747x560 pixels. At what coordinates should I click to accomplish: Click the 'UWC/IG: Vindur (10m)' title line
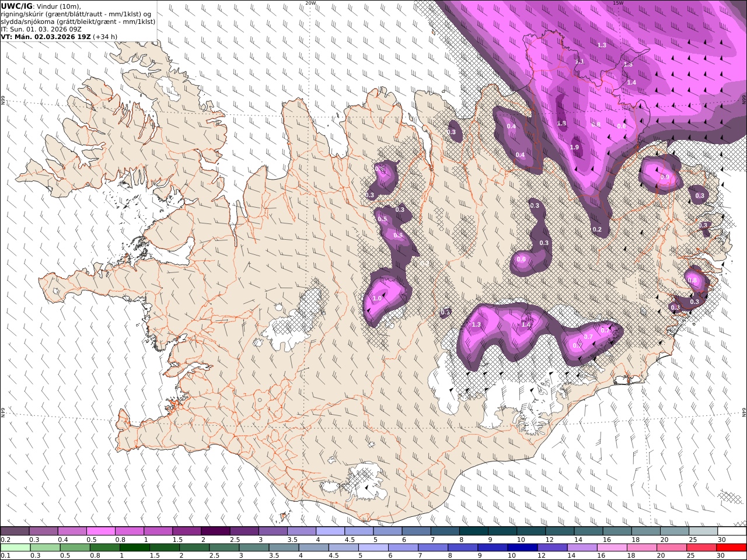41,6
